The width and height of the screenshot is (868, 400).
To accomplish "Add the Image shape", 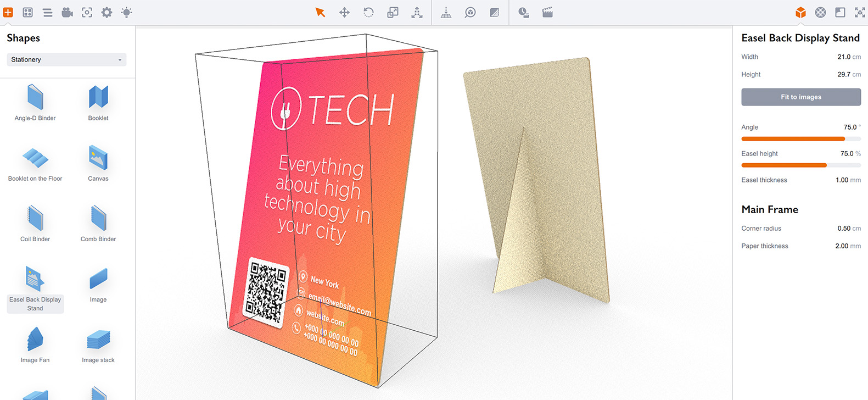I will point(98,284).
